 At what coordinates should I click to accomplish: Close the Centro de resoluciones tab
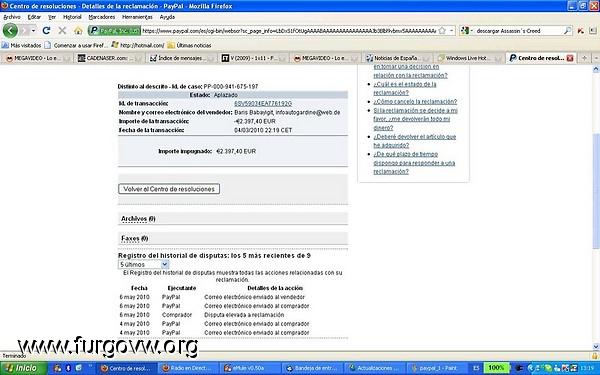[x=570, y=58]
